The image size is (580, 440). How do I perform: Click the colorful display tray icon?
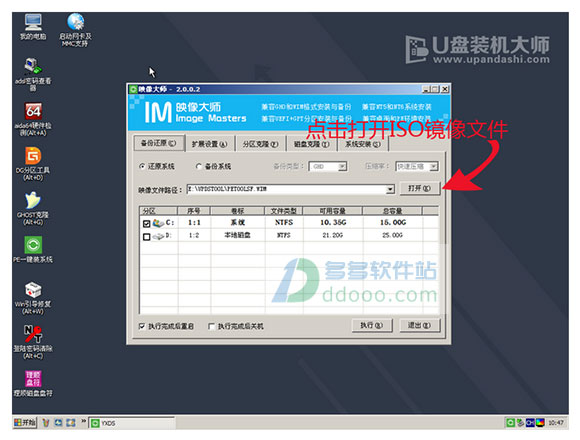coord(540,422)
